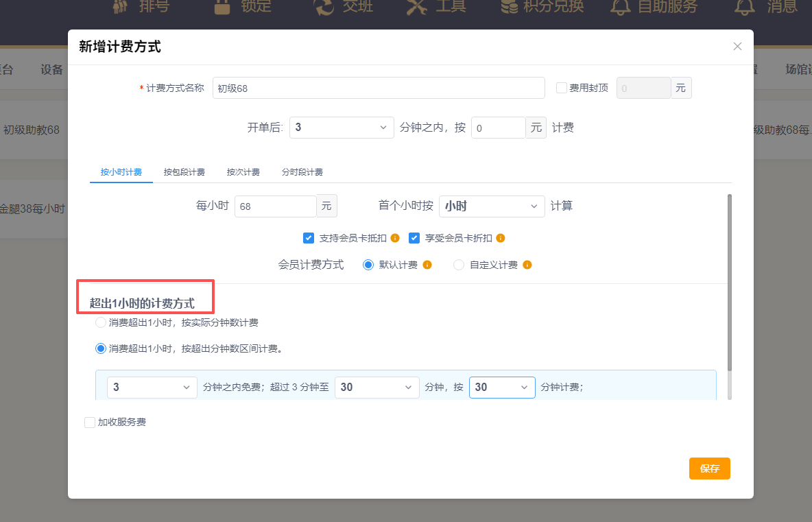The image size is (812, 522).
Task: Click the 计费方式名称 input field
Action: (x=379, y=88)
